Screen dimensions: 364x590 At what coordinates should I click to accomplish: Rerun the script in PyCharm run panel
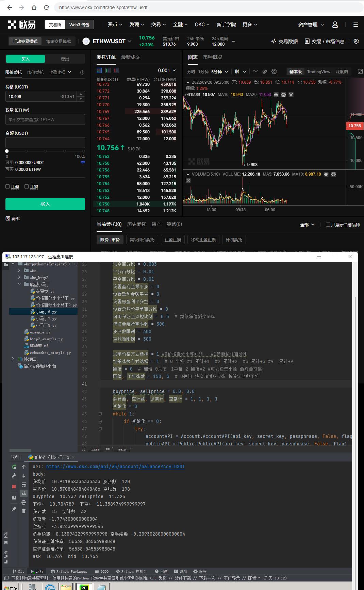point(14,467)
